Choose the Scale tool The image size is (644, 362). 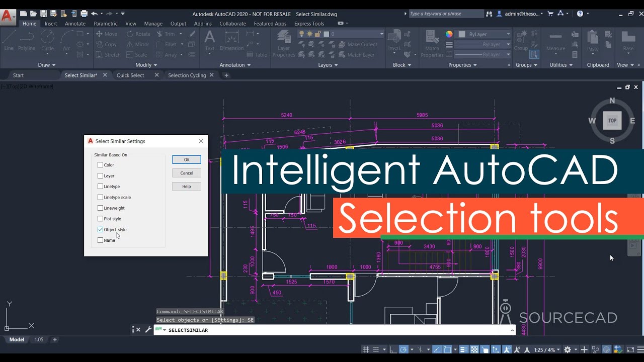pyautogui.click(x=137, y=55)
